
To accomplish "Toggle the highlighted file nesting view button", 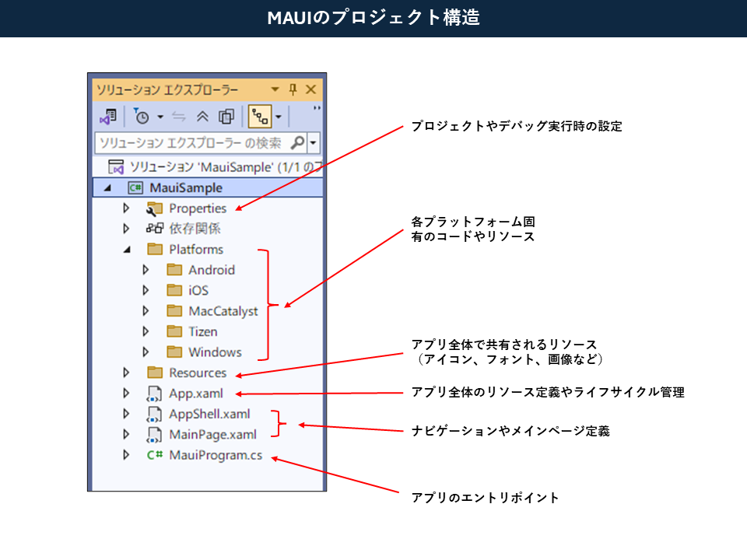I will point(260,117).
